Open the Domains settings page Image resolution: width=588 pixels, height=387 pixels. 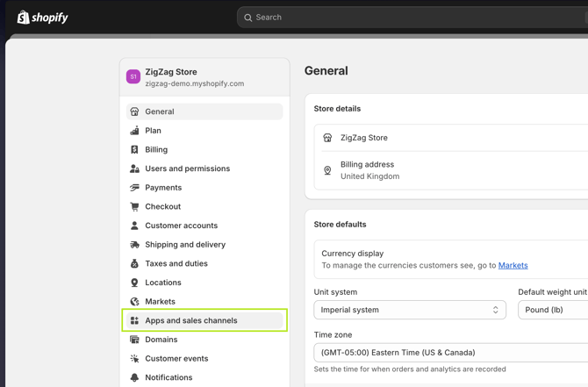click(161, 340)
